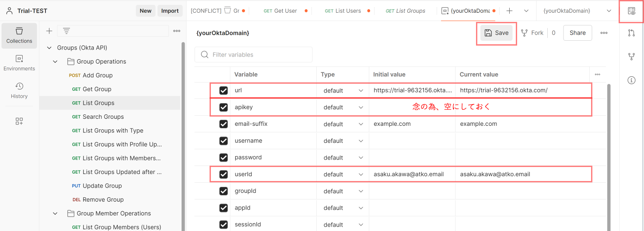The width and height of the screenshot is (644, 231).
Task: Select the Search Groups request
Action: tap(103, 117)
